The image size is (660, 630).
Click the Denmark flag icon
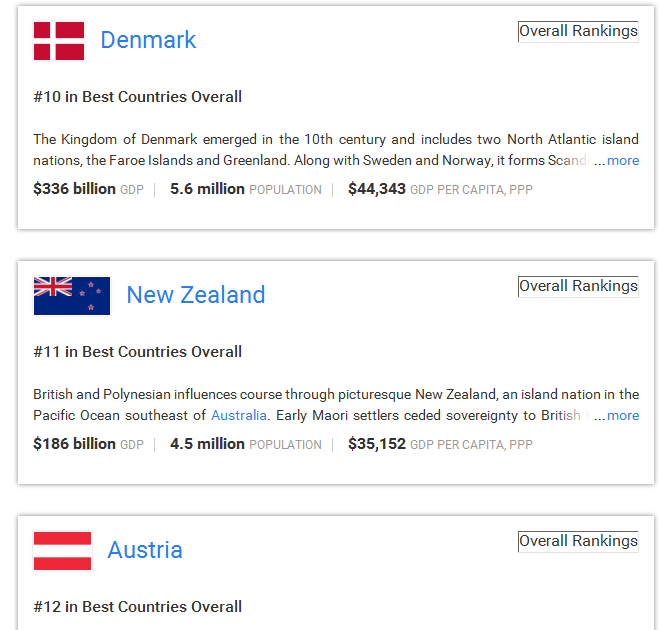pyautogui.click(x=59, y=41)
